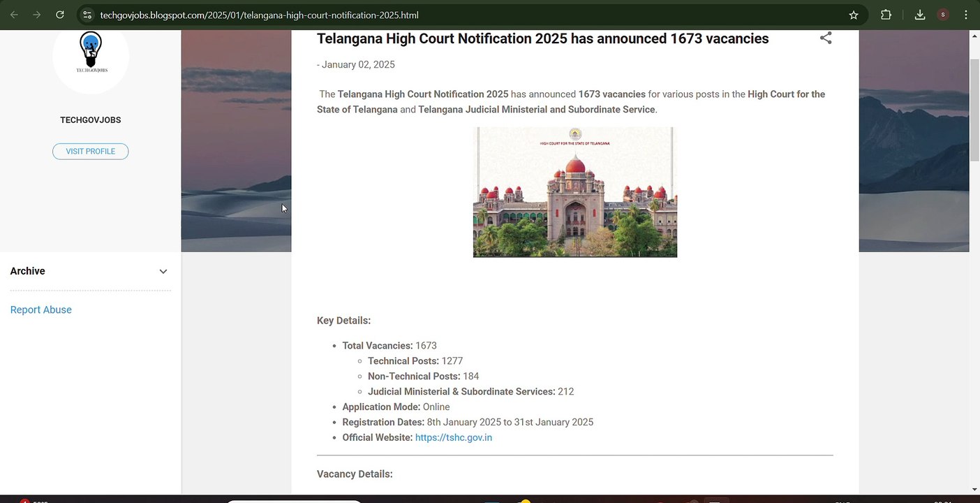The height and width of the screenshot is (503, 980).
Task: Click the scrollbar up arrow
Action: point(974,36)
